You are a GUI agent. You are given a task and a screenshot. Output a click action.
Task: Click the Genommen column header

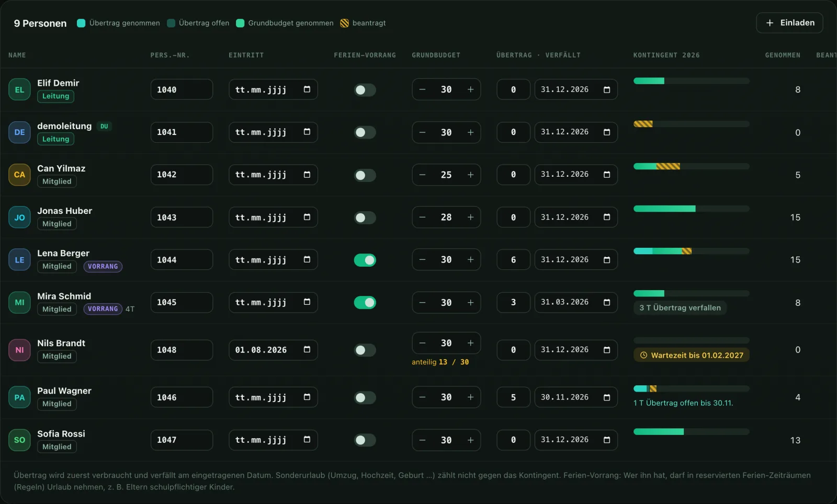tap(783, 55)
